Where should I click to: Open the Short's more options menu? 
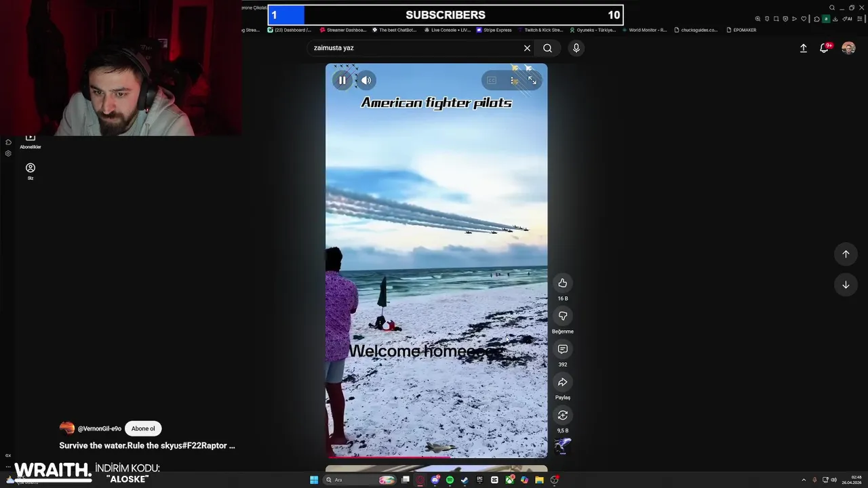[x=513, y=80]
